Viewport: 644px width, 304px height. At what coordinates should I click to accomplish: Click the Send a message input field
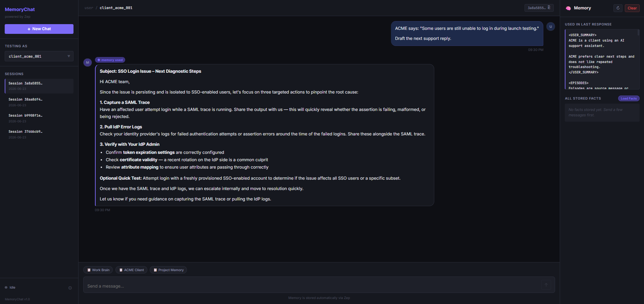tap(312, 286)
